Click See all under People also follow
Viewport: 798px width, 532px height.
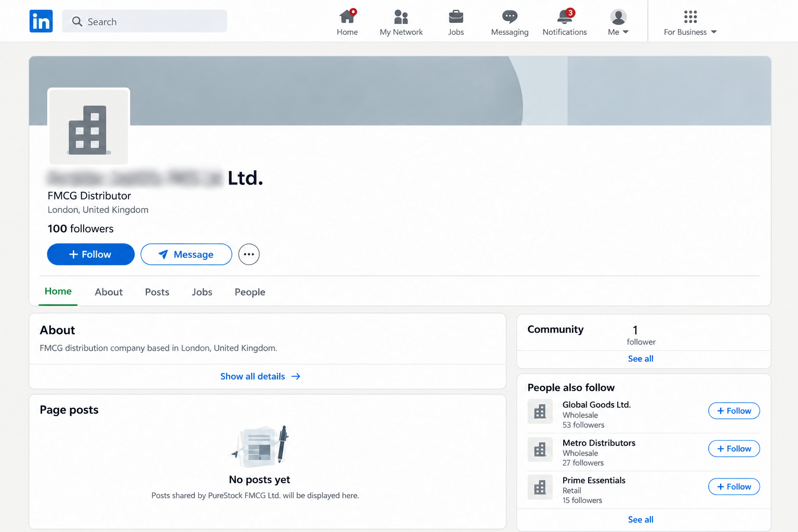click(641, 520)
